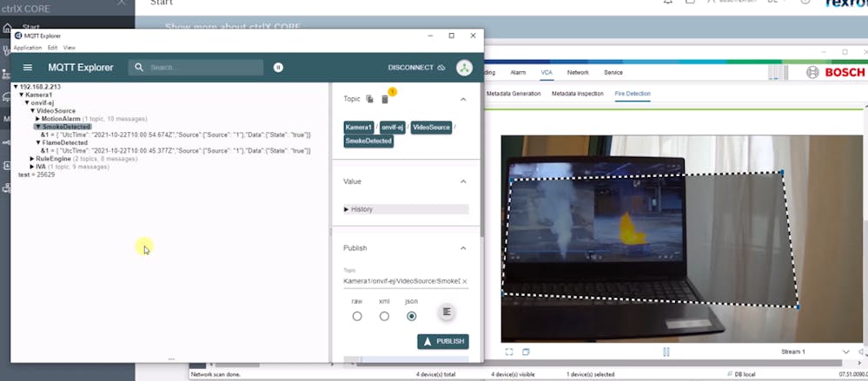Open the Fire Detection sub-tab
Image resolution: width=868 pixels, height=381 pixels.
[633, 94]
